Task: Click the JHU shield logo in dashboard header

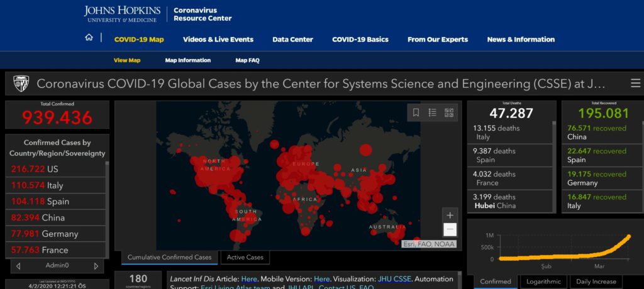Action: coord(21,84)
